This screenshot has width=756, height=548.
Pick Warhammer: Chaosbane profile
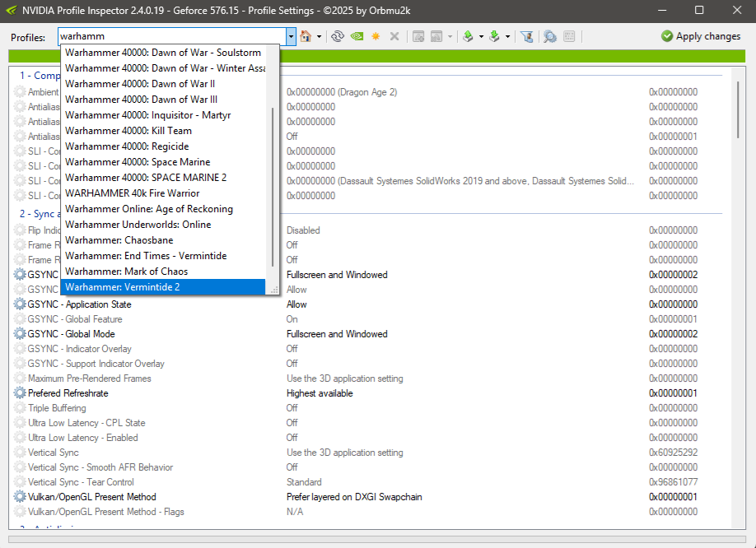pos(163,240)
